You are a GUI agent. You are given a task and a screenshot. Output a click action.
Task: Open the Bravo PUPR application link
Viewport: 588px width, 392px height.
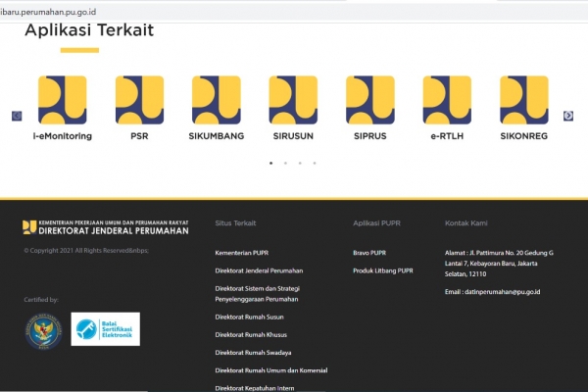pyautogui.click(x=369, y=253)
